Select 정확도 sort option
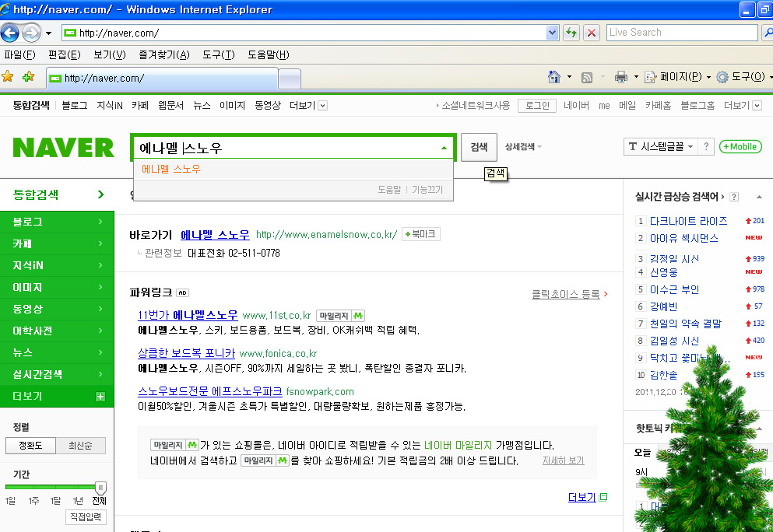 (x=30, y=446)
